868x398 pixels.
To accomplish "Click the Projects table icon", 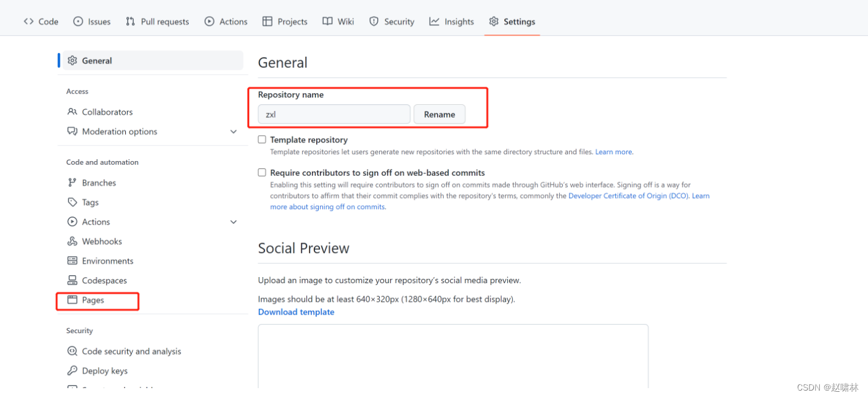I will 268,22.
